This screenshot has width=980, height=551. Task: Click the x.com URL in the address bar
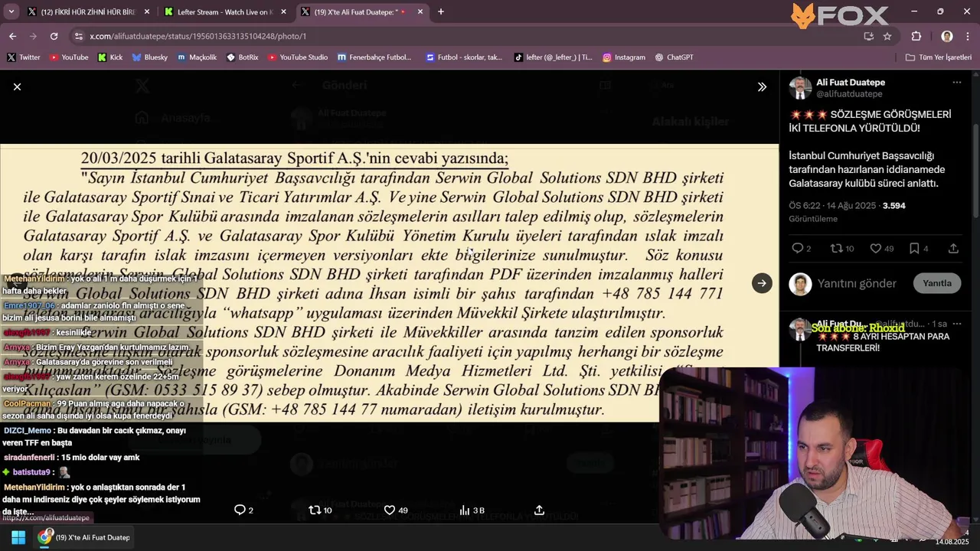(198, 36)
